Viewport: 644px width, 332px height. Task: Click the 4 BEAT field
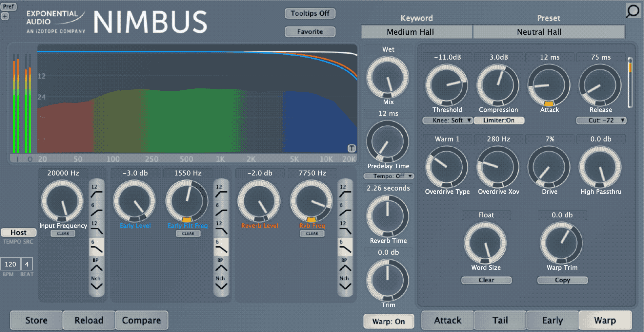[27, 264]
